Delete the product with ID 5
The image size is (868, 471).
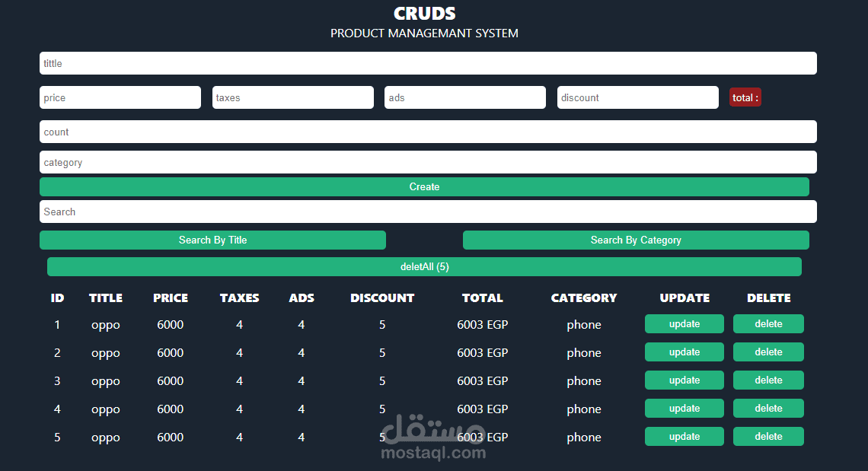click(x=768, y=437)
